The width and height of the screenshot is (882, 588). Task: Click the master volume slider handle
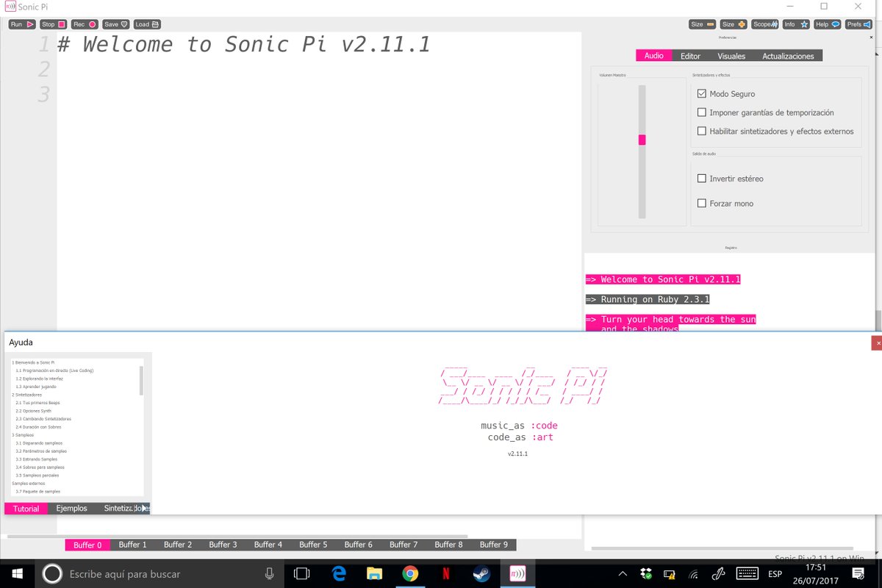click(642, 140)
